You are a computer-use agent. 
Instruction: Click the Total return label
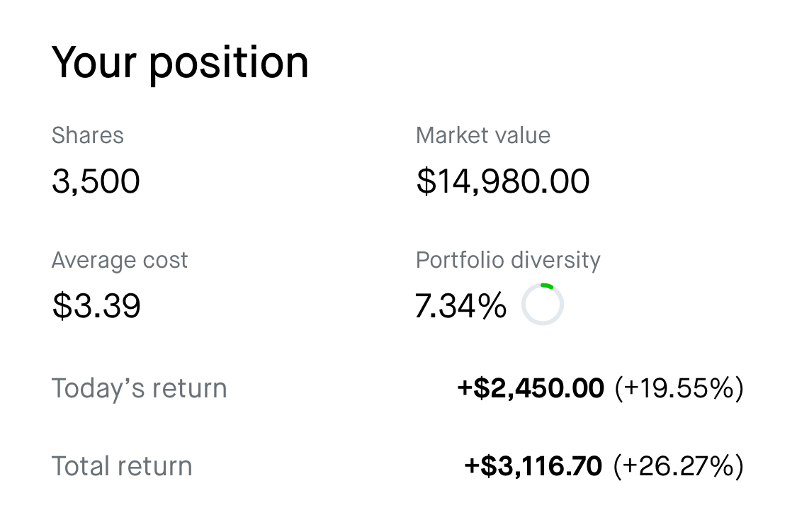(x=122, y=466)
